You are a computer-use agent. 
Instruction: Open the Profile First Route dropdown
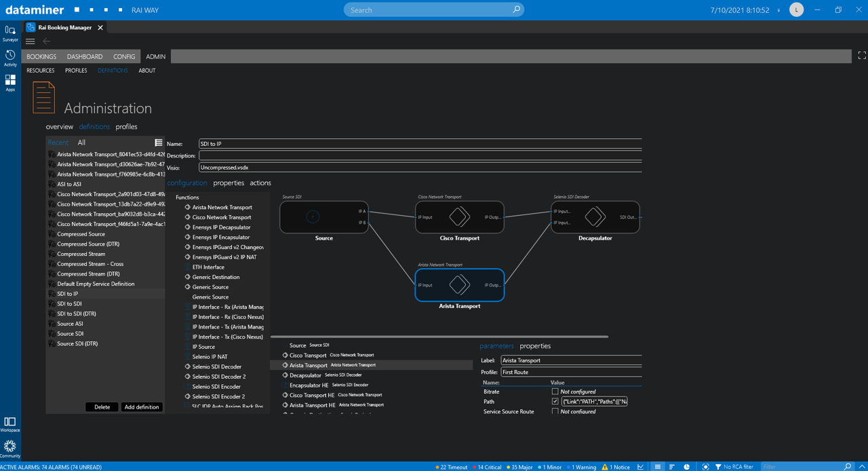click(x=571, y=373)
